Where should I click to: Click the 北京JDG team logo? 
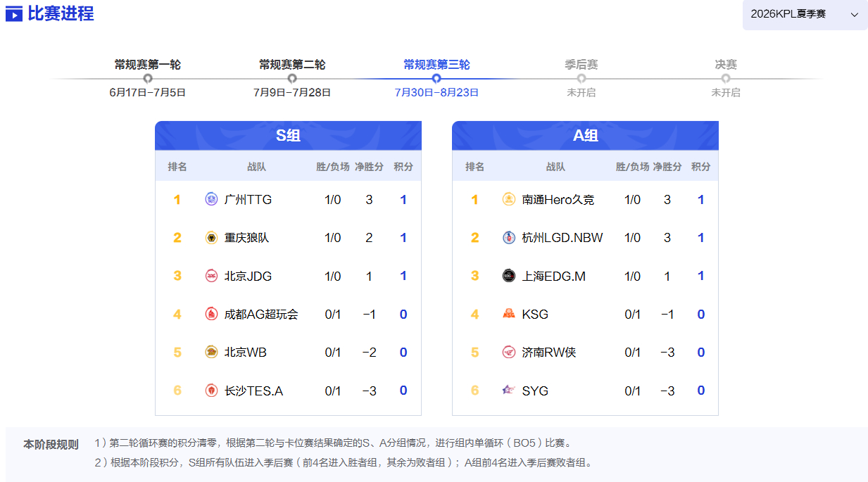[x=211, y=276]
